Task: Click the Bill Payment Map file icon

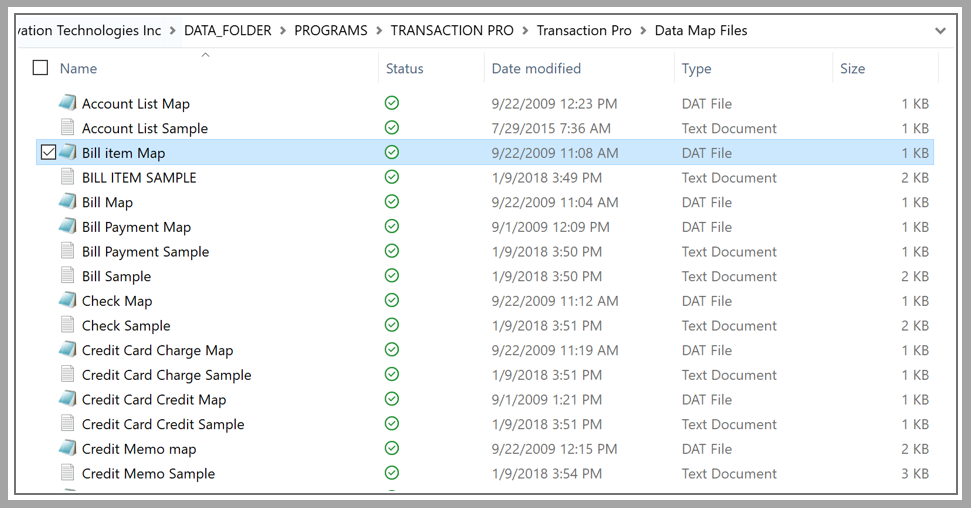Action: click(x=67, y=227)
